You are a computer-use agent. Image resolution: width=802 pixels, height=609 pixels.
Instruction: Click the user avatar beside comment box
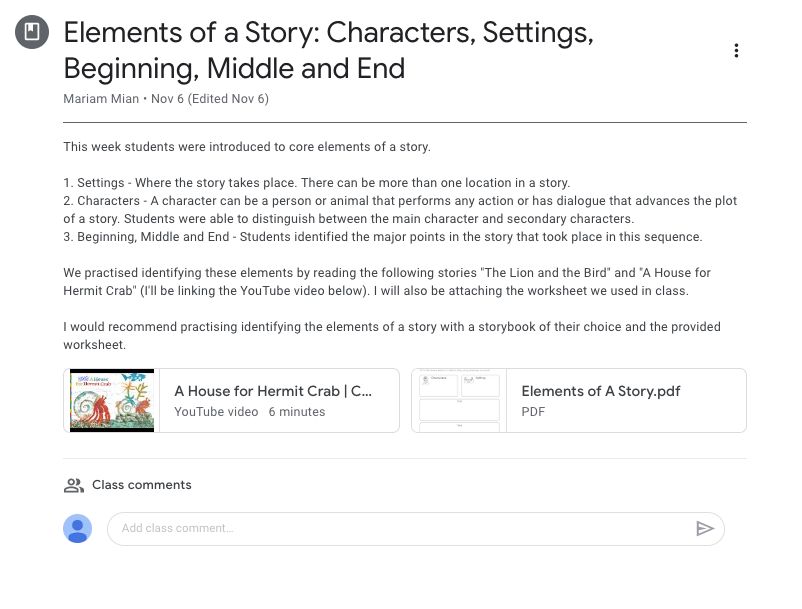[x=78, y=529]
